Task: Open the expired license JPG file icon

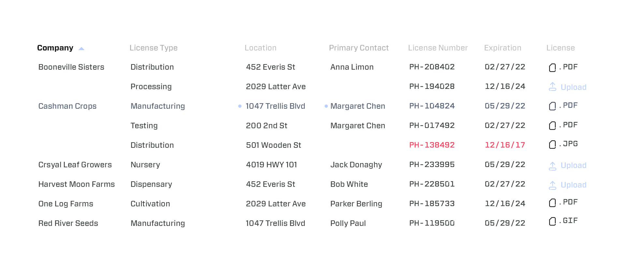Action: pyautogui.click(x=552, y=145)
